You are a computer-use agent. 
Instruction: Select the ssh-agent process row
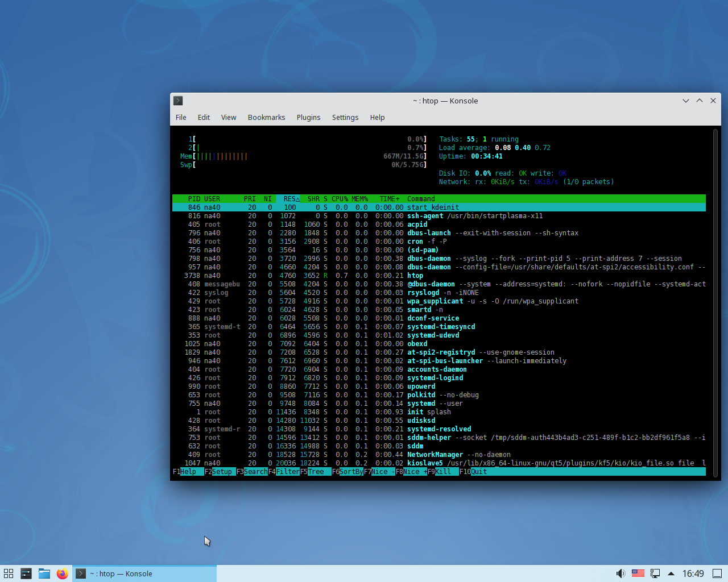(439, 216)
